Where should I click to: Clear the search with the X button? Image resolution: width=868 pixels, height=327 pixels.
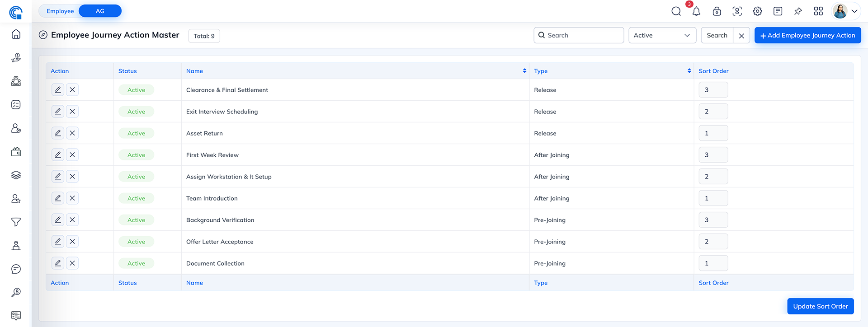tap(741, 36)
